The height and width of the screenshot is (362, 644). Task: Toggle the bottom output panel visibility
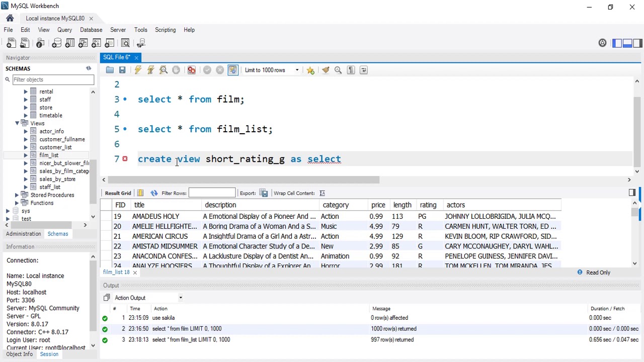(627, 43)
